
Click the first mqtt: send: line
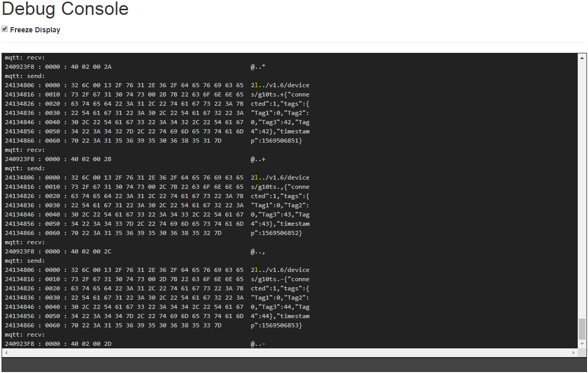tap(25, 76)
